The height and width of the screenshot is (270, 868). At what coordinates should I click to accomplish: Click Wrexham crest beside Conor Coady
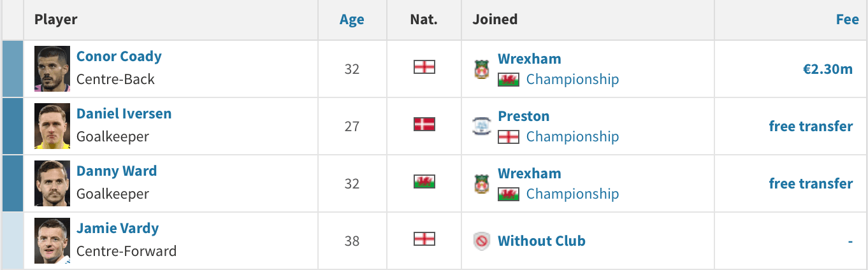point(481,69)
